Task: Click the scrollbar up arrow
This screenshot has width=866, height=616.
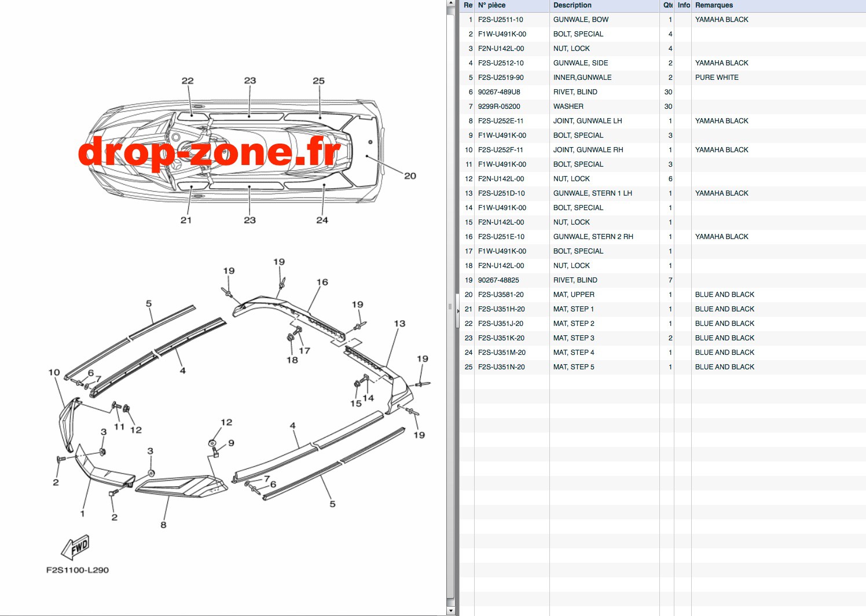Action: pyautogui.click(x=451, y=3)
